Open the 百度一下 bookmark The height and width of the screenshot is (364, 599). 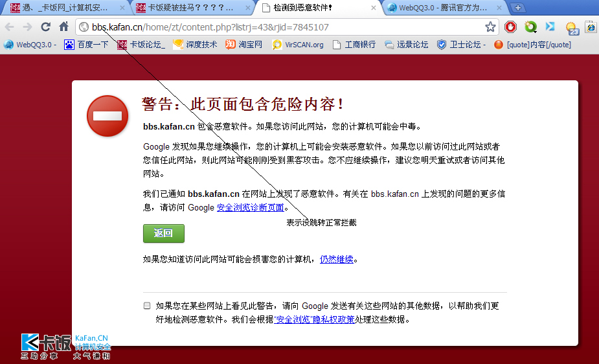click(x=86, y=45)
